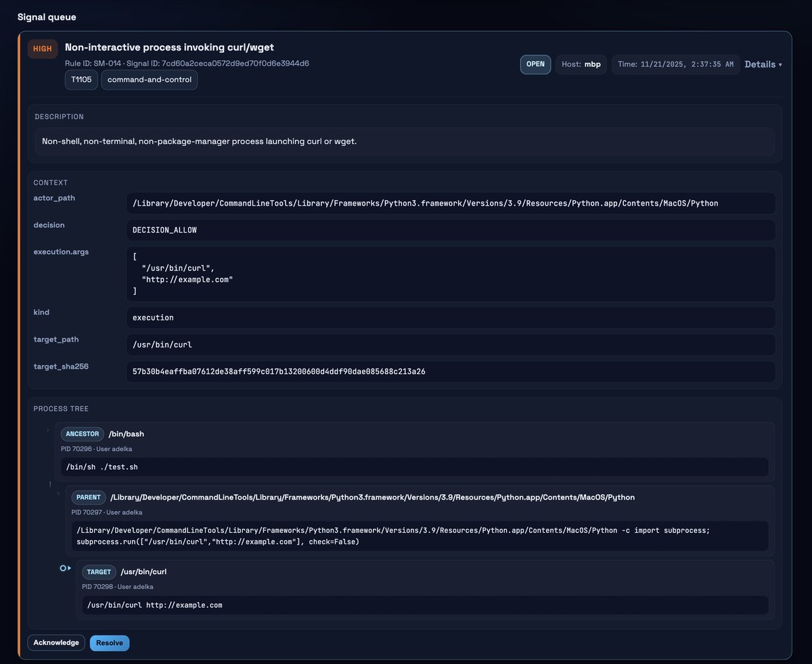Click the target_sha256 hash value
The width and height of the screenshot is (812, 664).
[x=451, y=372]
